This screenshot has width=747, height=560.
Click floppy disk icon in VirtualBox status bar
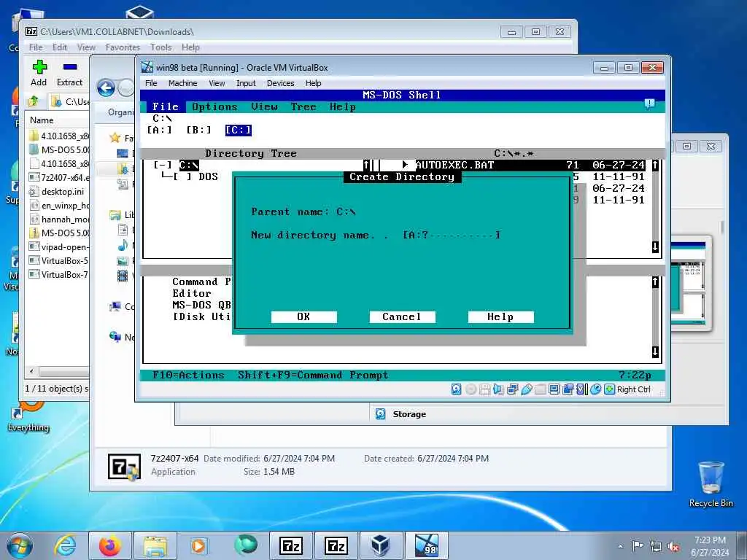point(484,389)
